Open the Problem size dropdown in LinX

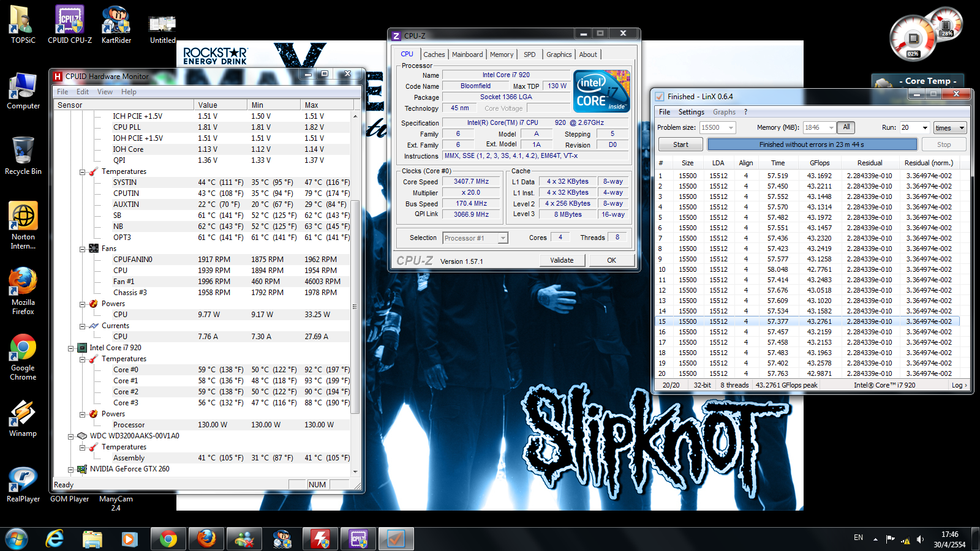[x=731, y=127]
